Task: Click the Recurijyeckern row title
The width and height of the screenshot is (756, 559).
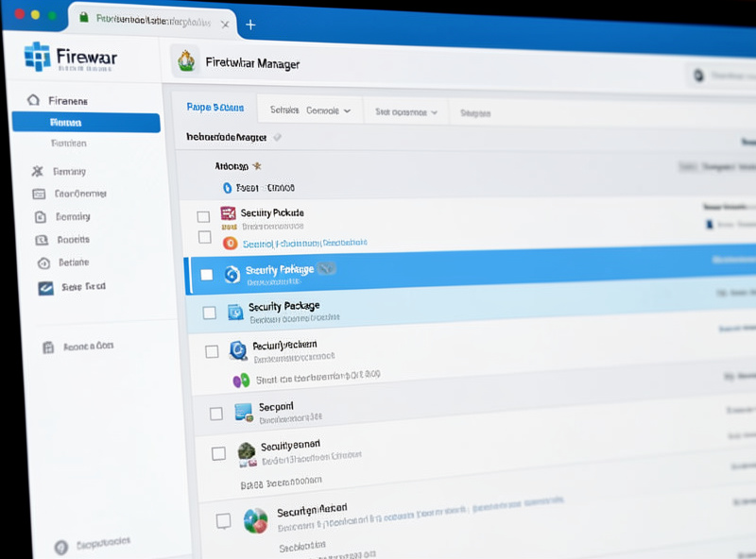Action: coord(284,345)
